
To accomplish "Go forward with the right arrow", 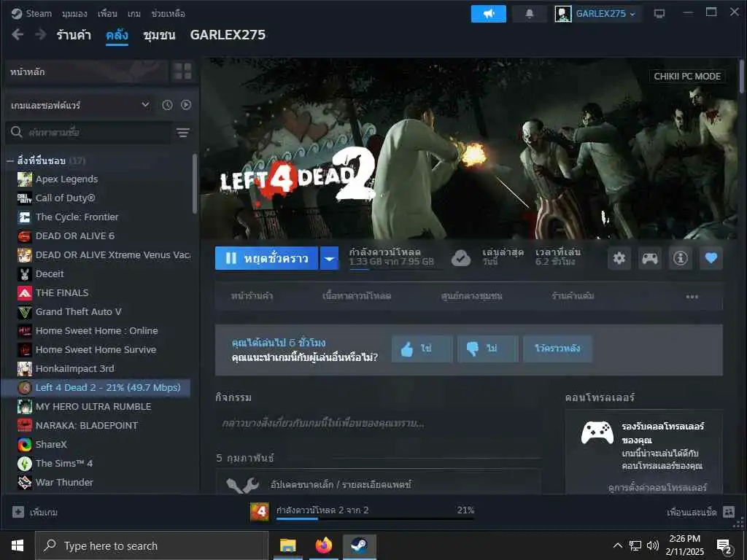I will point(41,35).
